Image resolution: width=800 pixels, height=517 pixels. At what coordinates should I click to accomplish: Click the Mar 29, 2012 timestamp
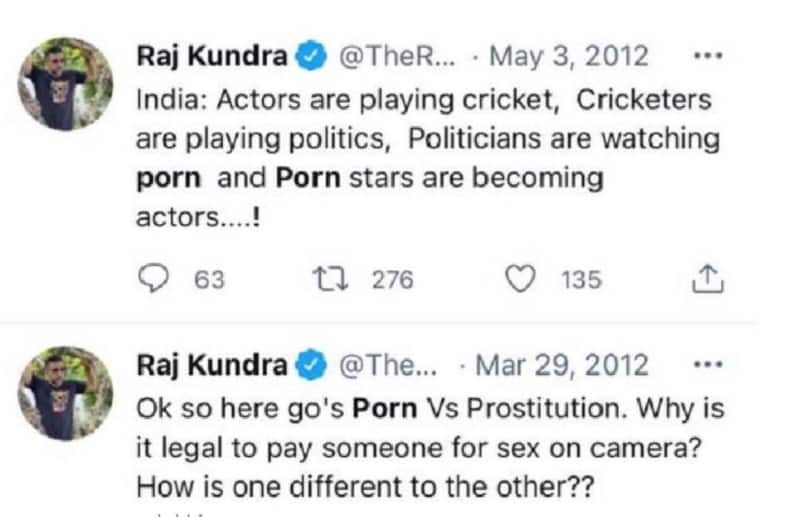[x=562, y=365]
